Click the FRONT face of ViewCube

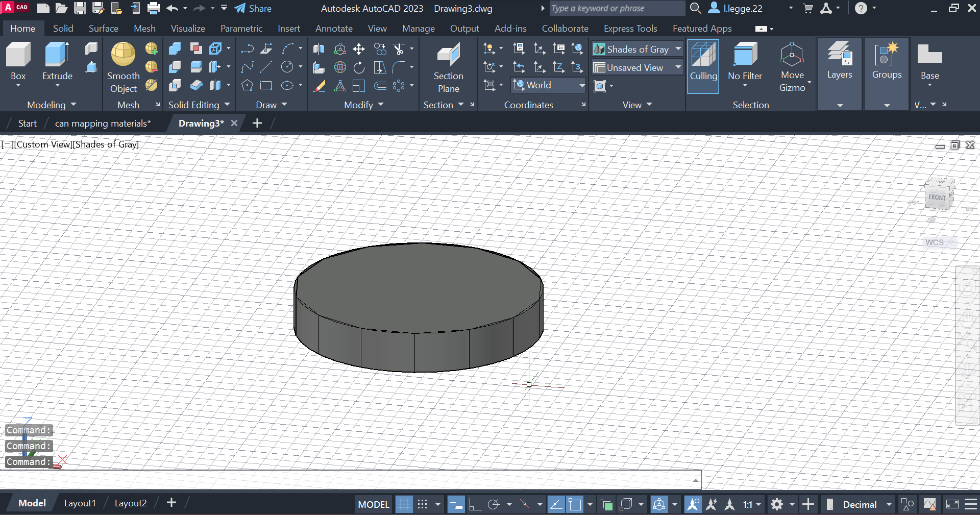tap(937, 198)
